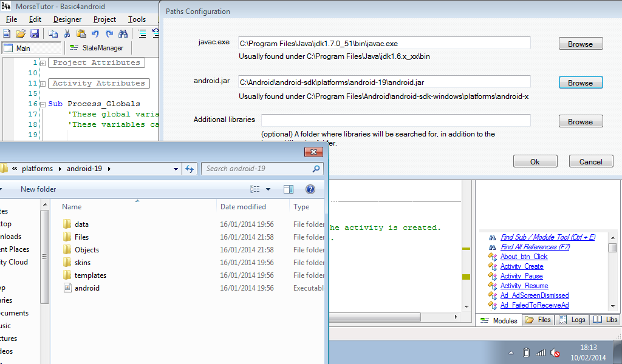Click the Cut scissors icon
The image size is (622, 364).
pyautogui.click(x=67, y=33)
